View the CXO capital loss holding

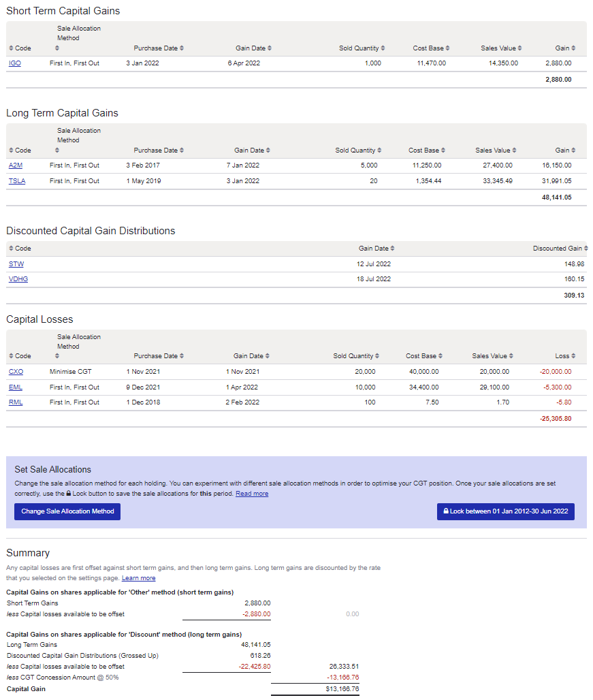click(15, 371)
